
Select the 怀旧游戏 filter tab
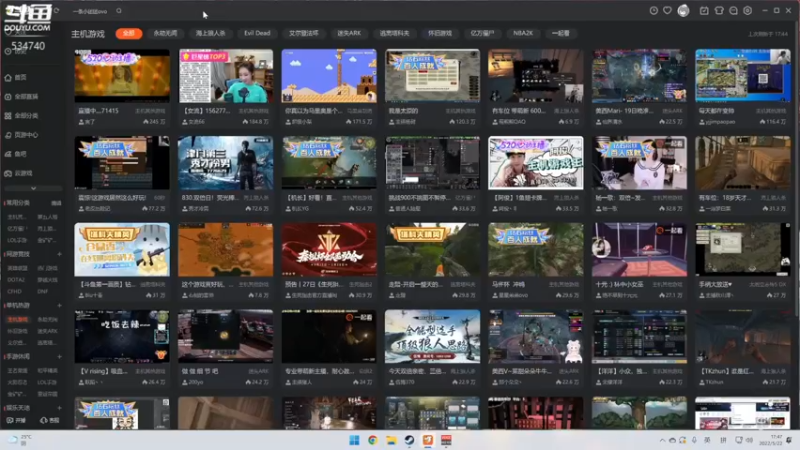[440, 33]
